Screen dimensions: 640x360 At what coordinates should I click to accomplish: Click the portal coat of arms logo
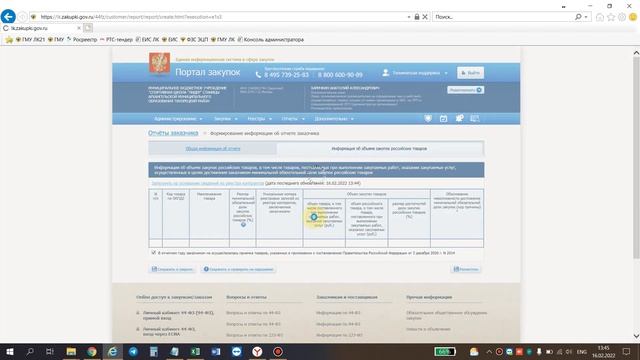(160, 63)
